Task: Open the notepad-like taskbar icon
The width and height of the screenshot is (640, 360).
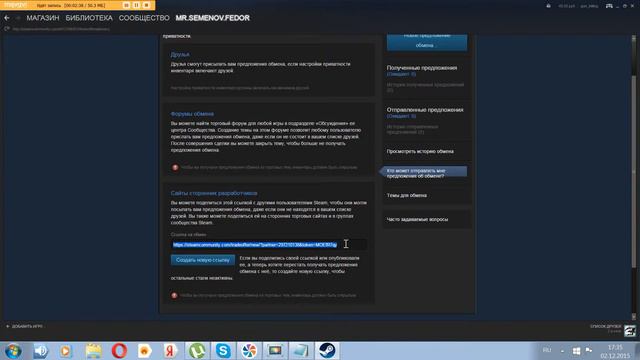Action: point(301,351)
